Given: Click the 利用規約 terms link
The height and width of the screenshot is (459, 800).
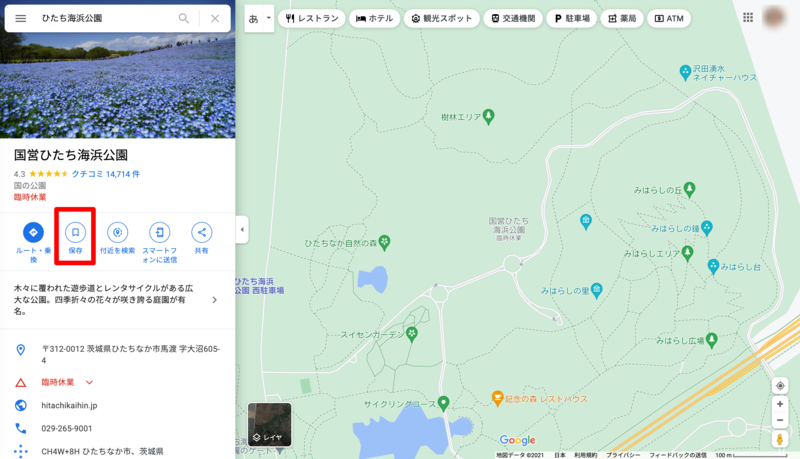Looking at the screenshot, I should (x=585, y=455).
